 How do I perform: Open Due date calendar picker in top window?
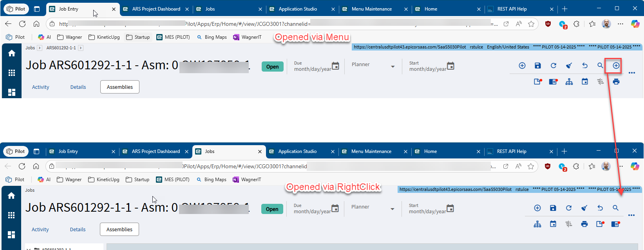coord(336,66)
